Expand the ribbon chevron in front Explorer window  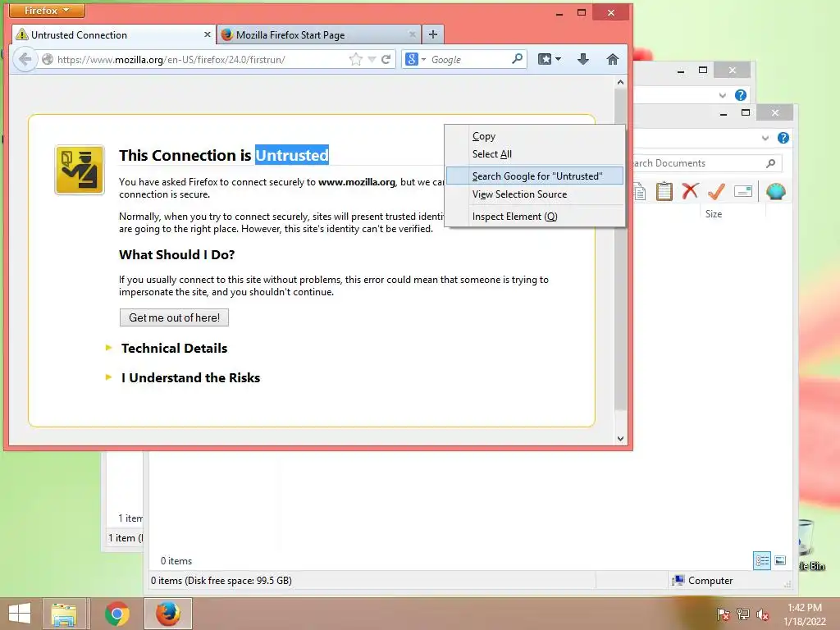(x=765, y=138)
